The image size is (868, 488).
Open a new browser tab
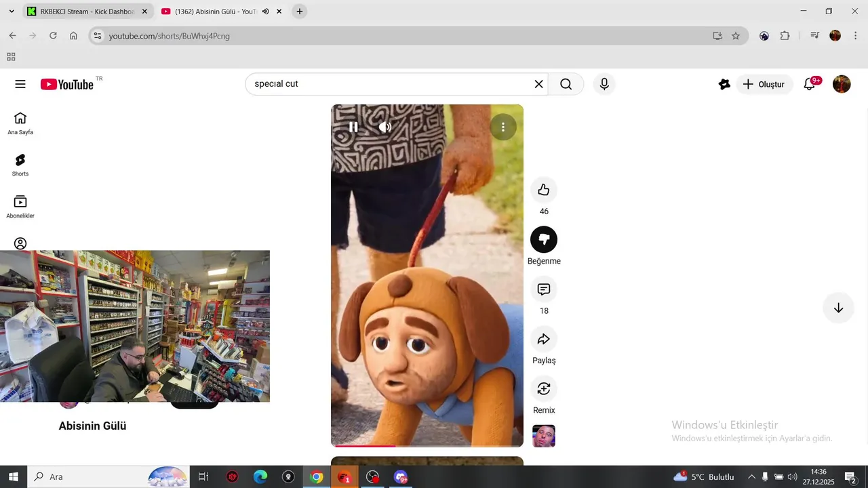tap(300, 12)
